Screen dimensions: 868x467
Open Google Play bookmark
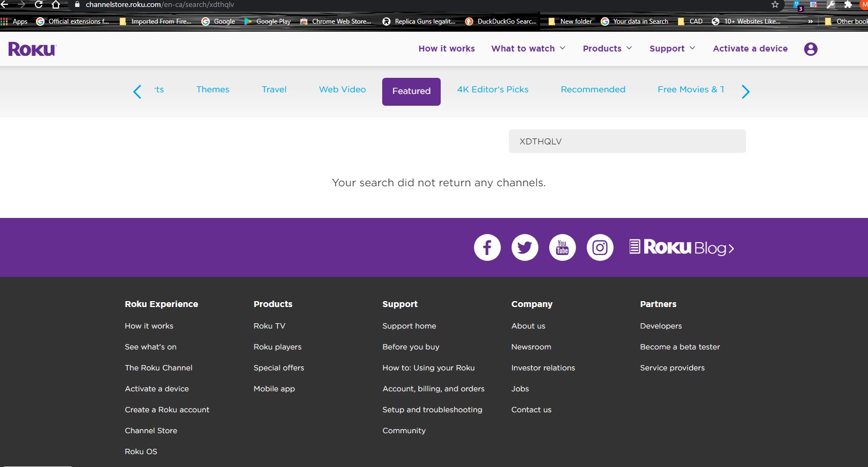268,21
